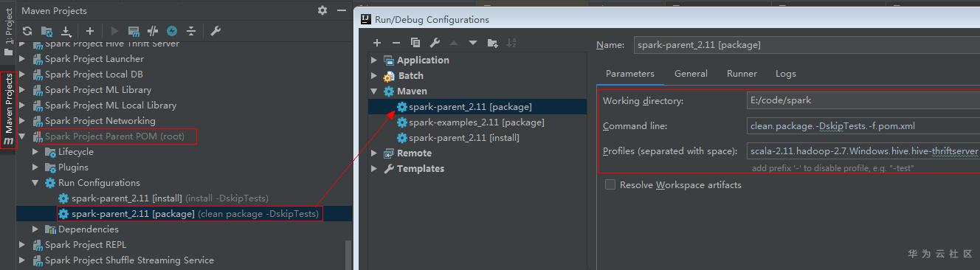Switch to Parameters tab
The height and width of the screenshot is (270, 980).
click(630, 74)
